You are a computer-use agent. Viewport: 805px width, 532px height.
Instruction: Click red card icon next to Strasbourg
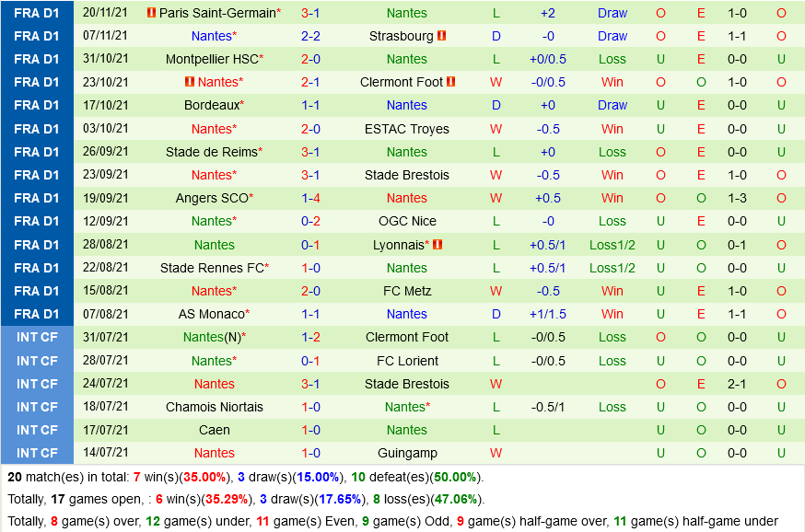tap(442, 36)
